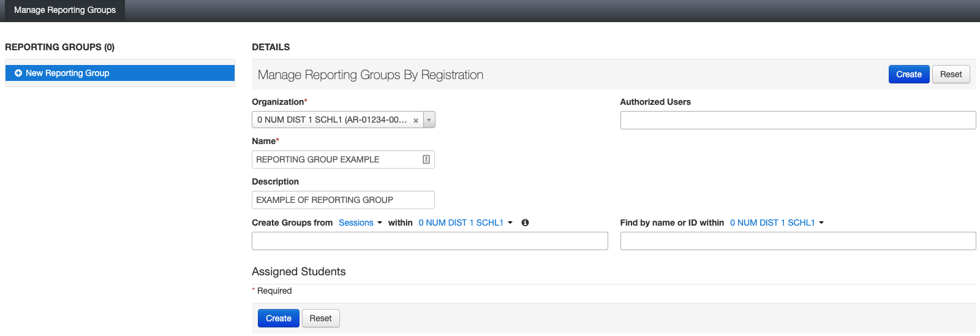Open organization dropdown beside Find by name or ID
Screen dimensions: 980x336
[777, 223]
